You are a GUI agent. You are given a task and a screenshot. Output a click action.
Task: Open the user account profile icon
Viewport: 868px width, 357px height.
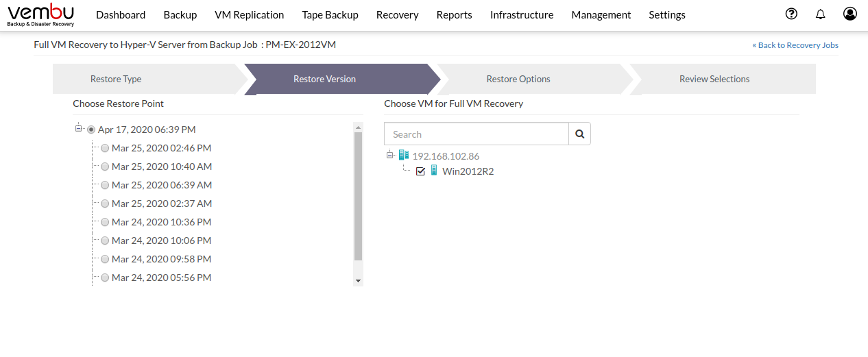point(850,14)
